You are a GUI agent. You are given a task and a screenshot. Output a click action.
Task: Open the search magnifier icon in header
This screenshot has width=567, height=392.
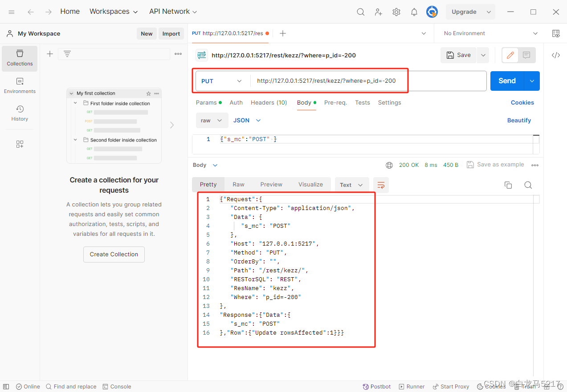point(361,12)
